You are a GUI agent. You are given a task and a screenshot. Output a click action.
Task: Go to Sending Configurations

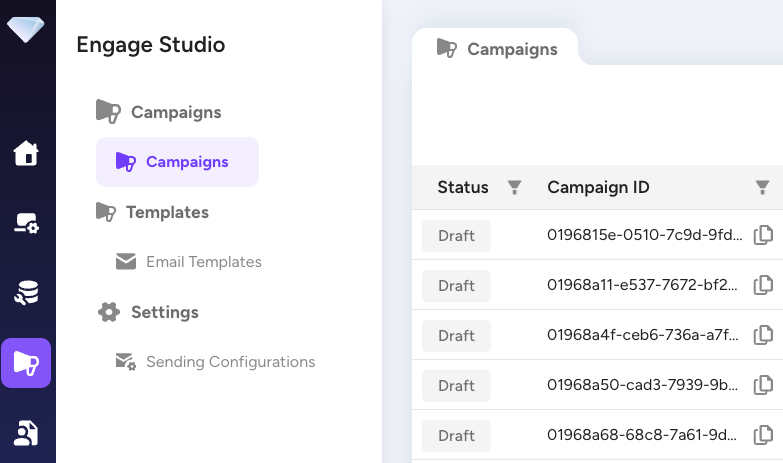tap(230, 362)
